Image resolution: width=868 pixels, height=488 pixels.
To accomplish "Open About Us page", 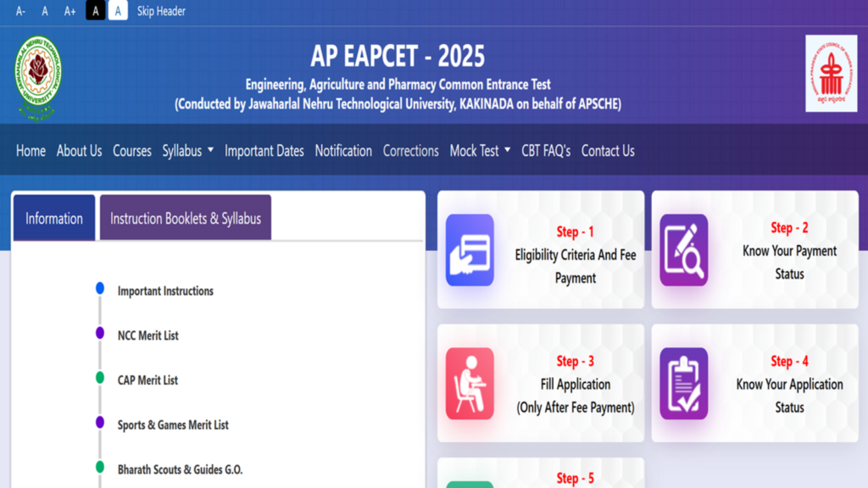I will pos(79,151).
